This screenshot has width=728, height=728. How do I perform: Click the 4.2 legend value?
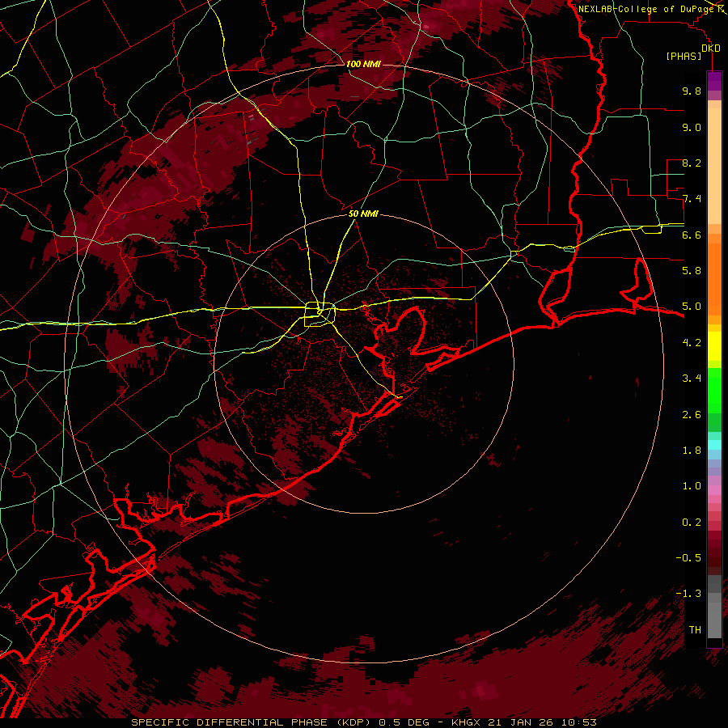tap(692, 343)
